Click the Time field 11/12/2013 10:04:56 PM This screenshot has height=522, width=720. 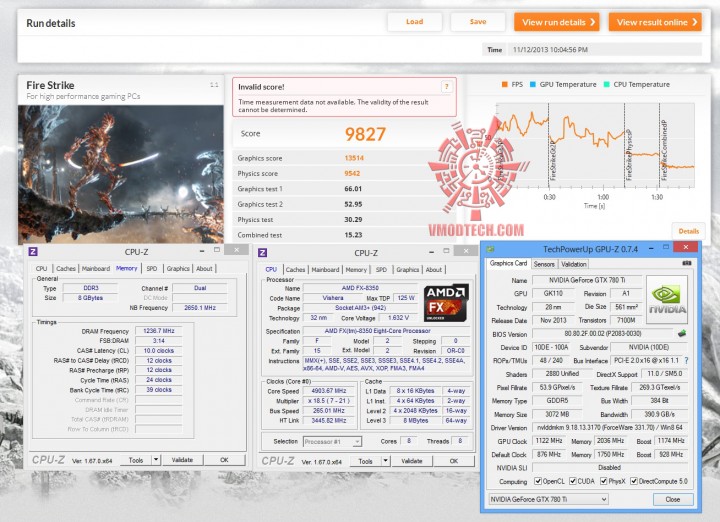[x=605, y=50]
